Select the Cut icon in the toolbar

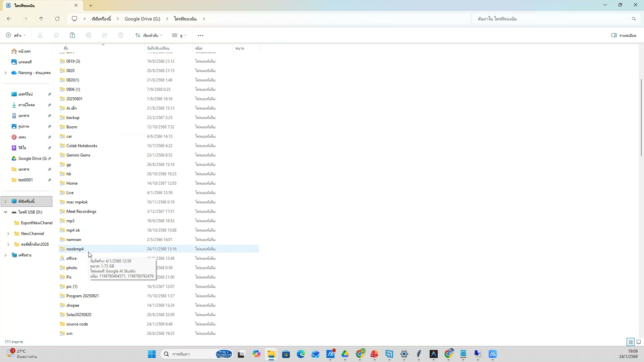tap(40, 35)
